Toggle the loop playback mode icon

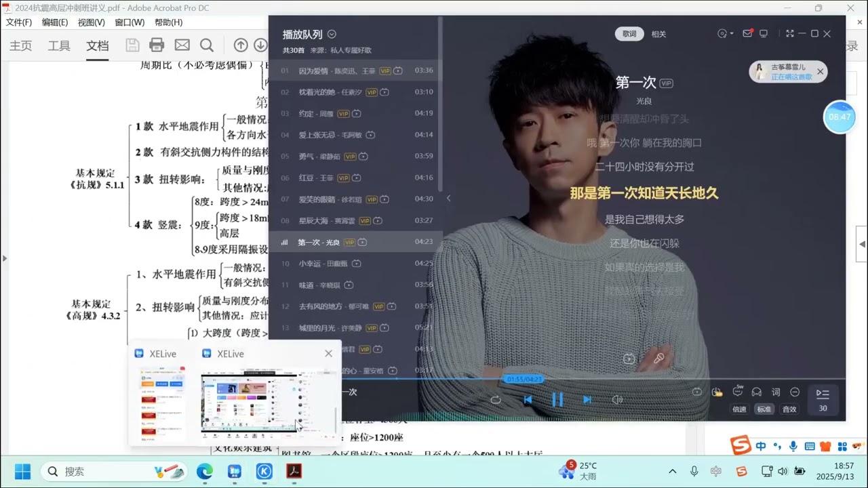[496, 400]
